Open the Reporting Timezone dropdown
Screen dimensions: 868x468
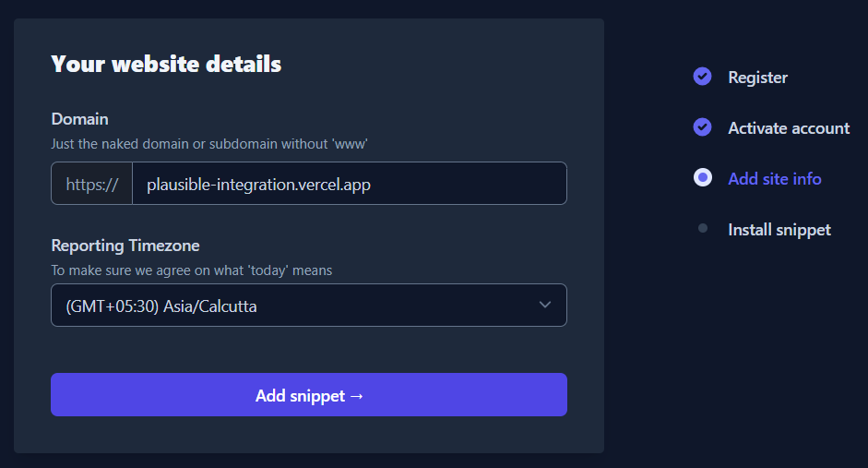tap(308, 306)
